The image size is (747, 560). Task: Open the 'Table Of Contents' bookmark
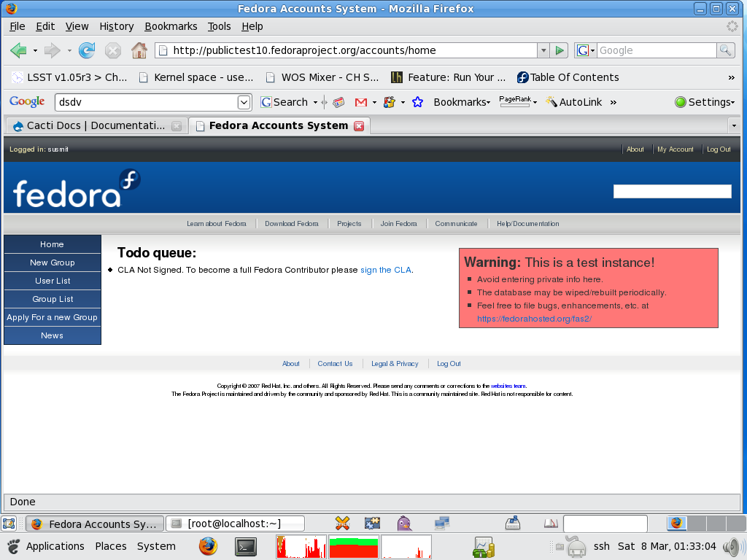point(568,77)
